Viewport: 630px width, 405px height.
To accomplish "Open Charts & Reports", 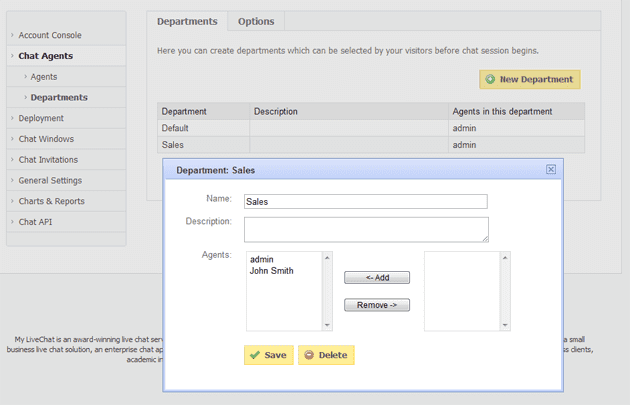I will tap(51, 201).
